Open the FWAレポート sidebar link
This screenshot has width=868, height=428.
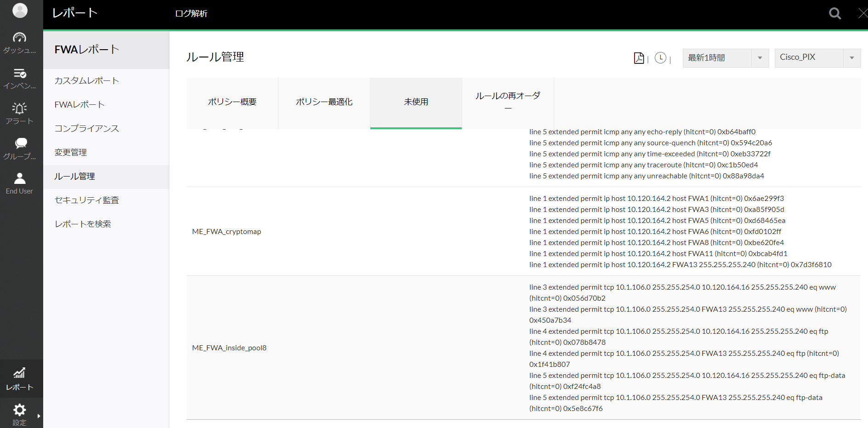(79, 104)
